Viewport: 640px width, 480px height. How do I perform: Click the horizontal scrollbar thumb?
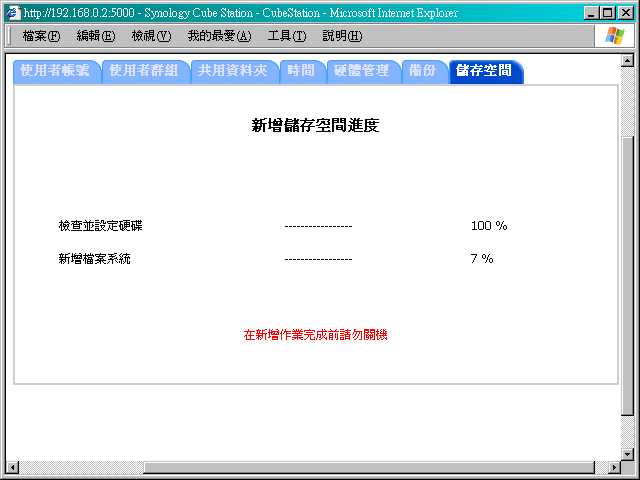(369, 467)
